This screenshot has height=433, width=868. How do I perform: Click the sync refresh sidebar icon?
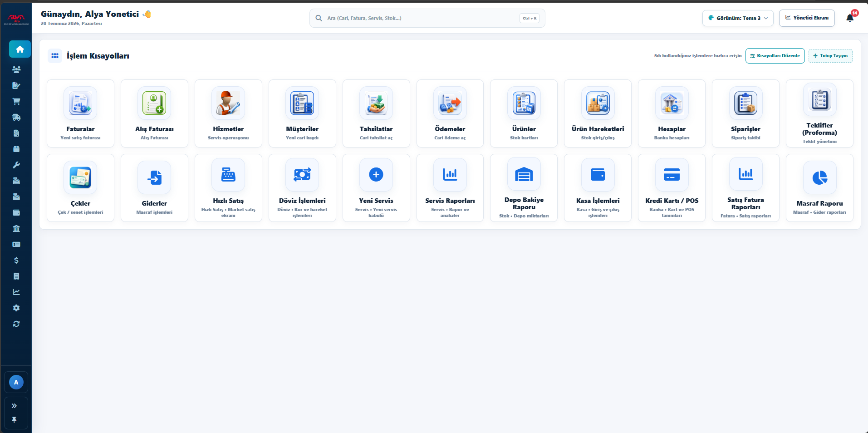pyautogui.click(x=16, y=324)
